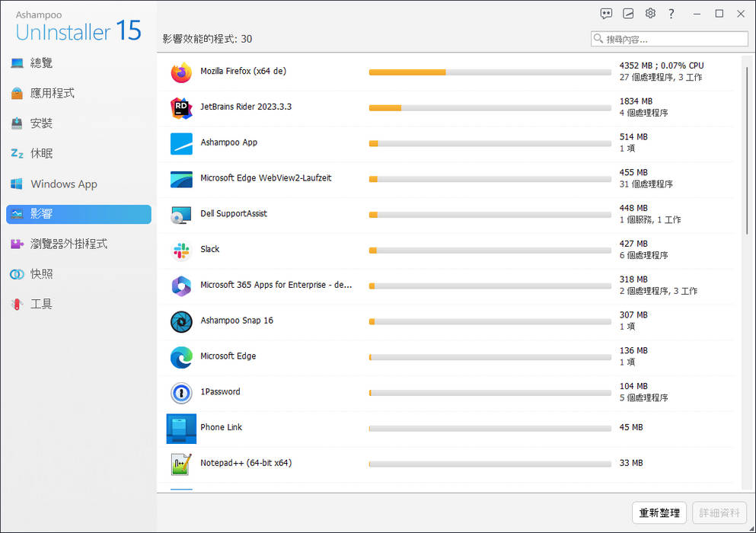
Task: Open the 瀏覽器外掛程式 section
Action: point(69,244)
